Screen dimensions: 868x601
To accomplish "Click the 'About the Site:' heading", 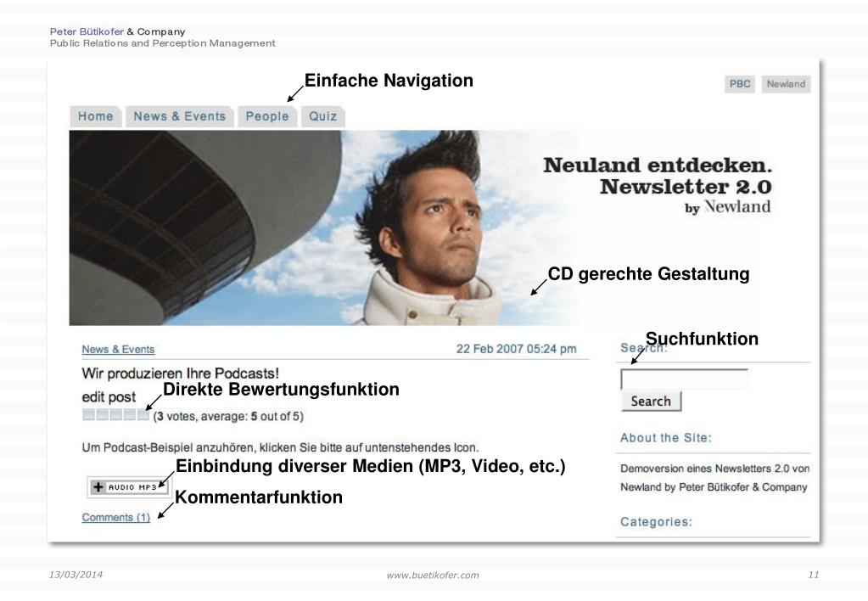I will (x=666, y=438).
